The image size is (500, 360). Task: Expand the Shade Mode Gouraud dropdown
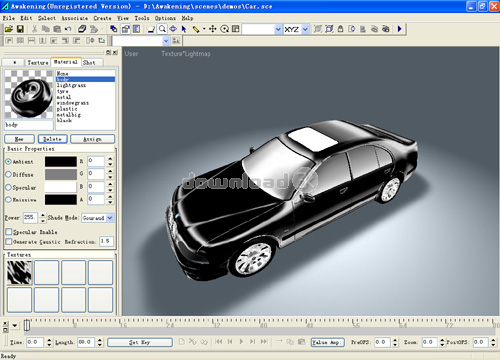(x=110, y=218)
